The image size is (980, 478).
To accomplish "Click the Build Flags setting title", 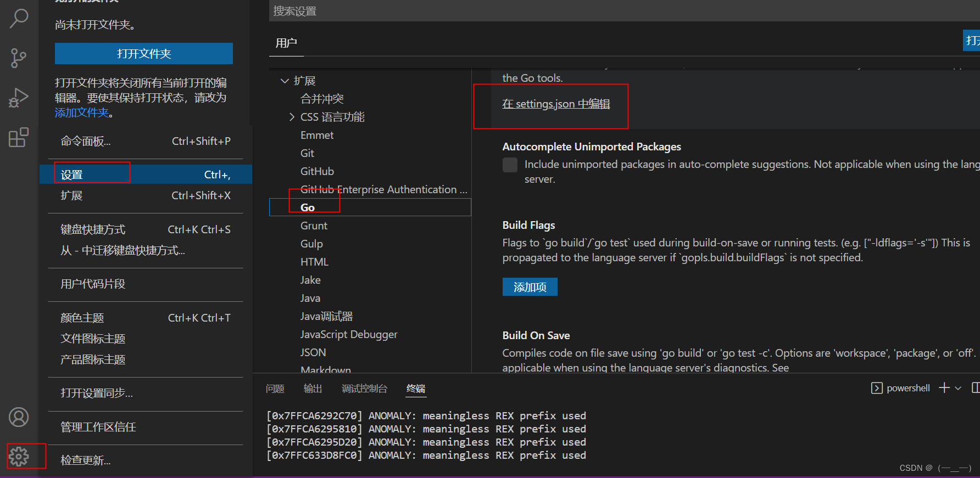I will pyautogui.click(x=528, y=225).
